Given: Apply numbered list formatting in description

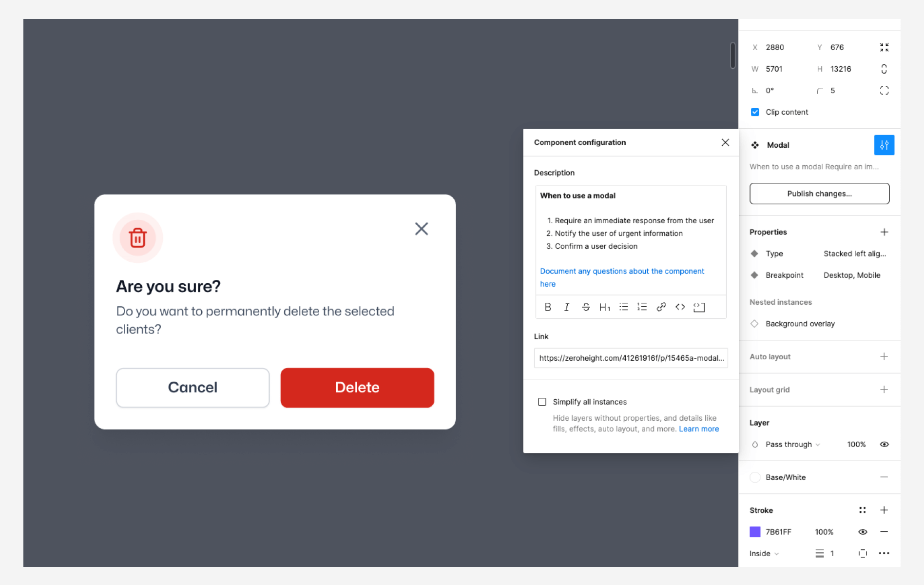Looking at the screenshot, I should [x=642, y=307].
